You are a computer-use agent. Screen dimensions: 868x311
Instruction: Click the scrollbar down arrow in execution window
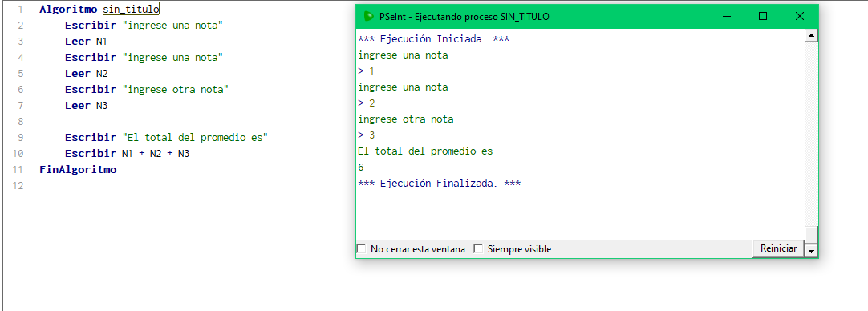(811, 251)
